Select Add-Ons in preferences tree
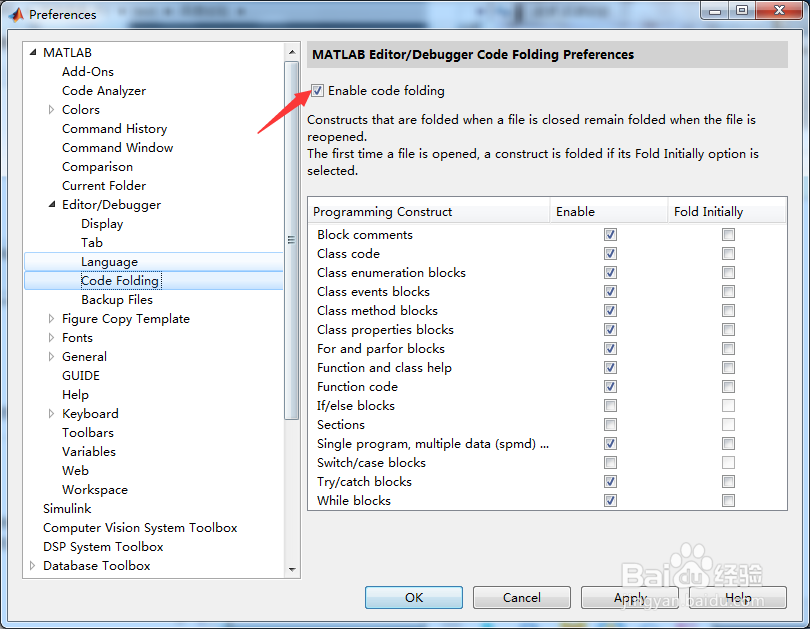The height and width of the screenshot is (629, 810). click(x=88, y=72)
